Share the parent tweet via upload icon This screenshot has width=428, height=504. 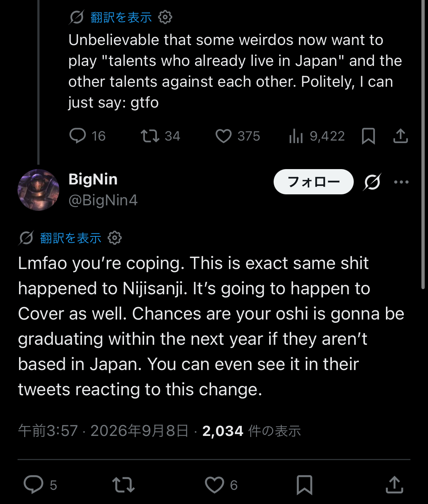coord(401,136)
